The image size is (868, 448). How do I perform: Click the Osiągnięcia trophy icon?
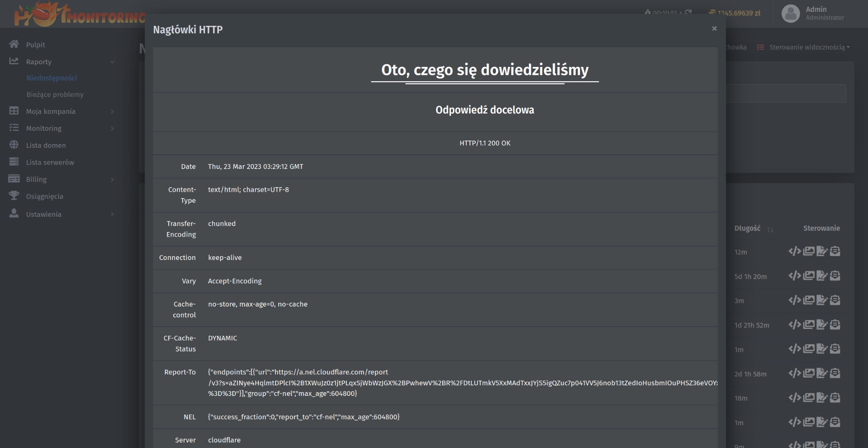pyautogui.click(x=14, y=196)
